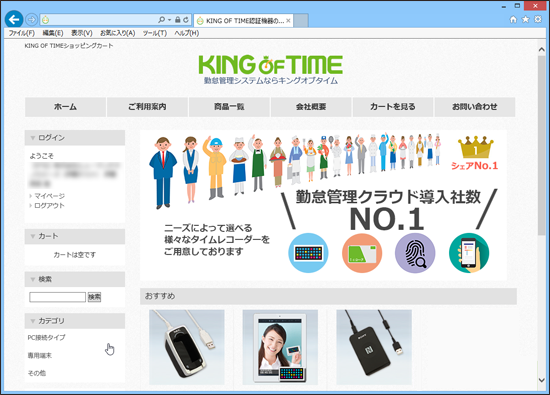
Task: Click the colorful keypad recorder circle icon
Action: point(308,253)
